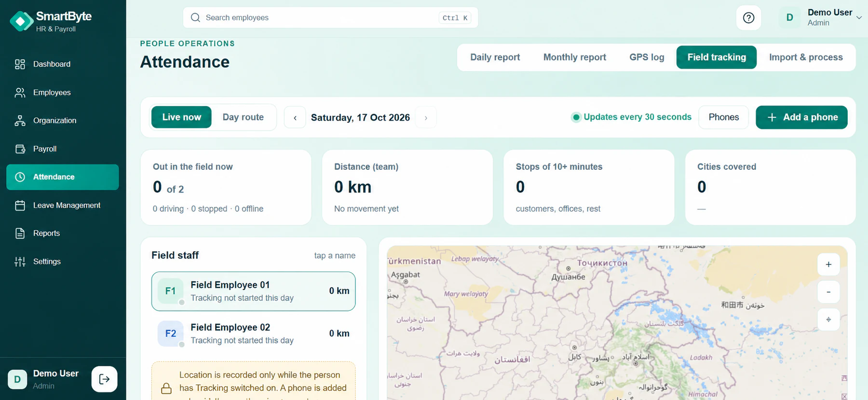Open the Monthly report tab
This screenshot has height=400, width=868.
(x=575, y=57)
